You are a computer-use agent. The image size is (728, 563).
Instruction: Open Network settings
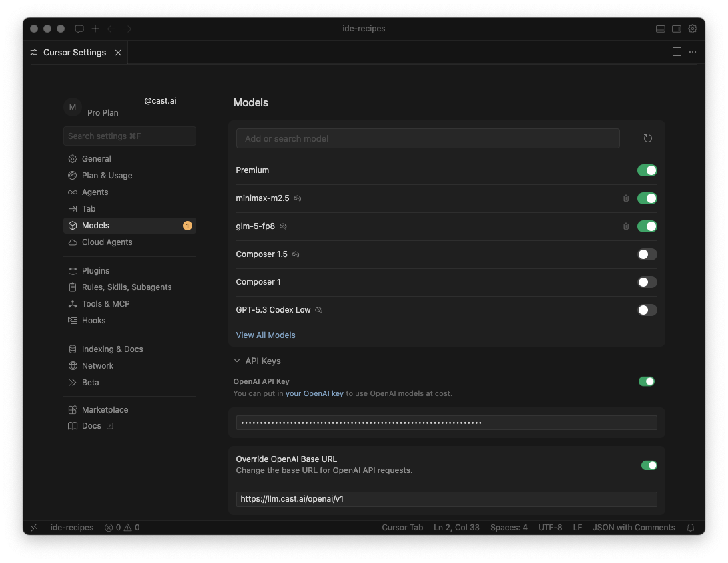point(129,366)
